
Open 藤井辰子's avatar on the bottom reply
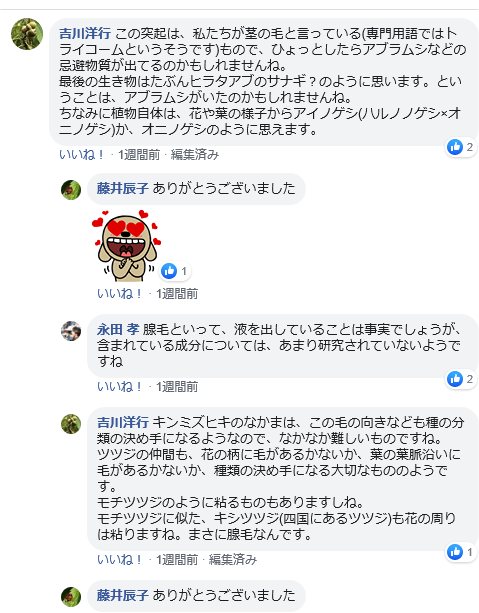coord(71,597)
